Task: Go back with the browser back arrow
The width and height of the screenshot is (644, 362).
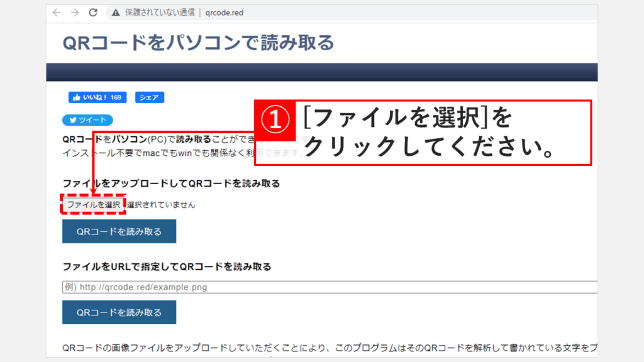Action: pyautogui.click(x=57, y=13)
